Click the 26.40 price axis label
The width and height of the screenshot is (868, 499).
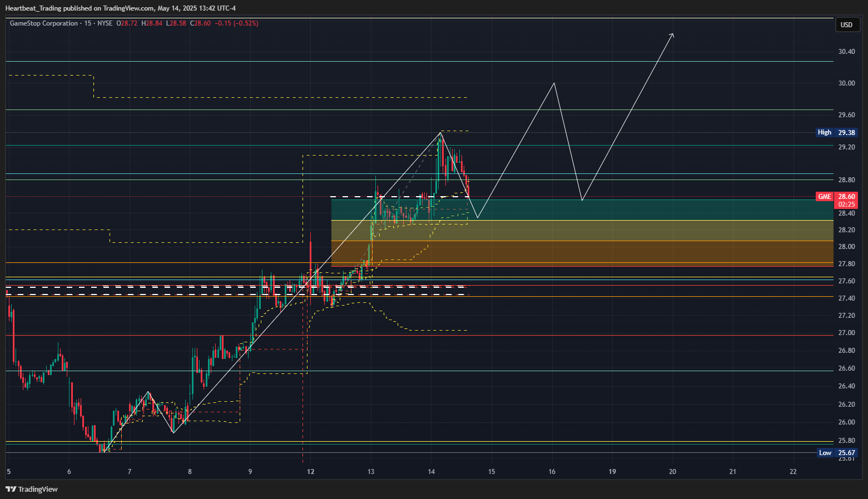click(846, 386)
